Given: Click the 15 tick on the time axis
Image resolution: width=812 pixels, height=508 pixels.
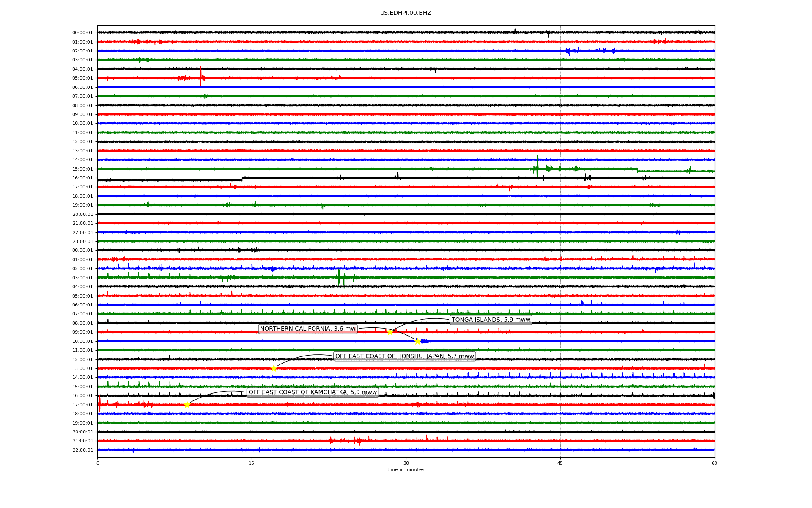Looking at the screenshot, I should (x=252, y=463).
